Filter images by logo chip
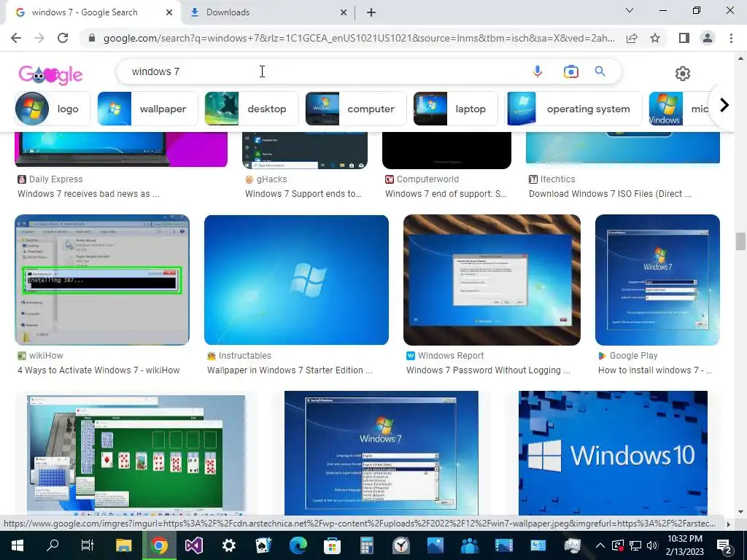Screen dimensions: 747x560 click(x=53, y=109)
